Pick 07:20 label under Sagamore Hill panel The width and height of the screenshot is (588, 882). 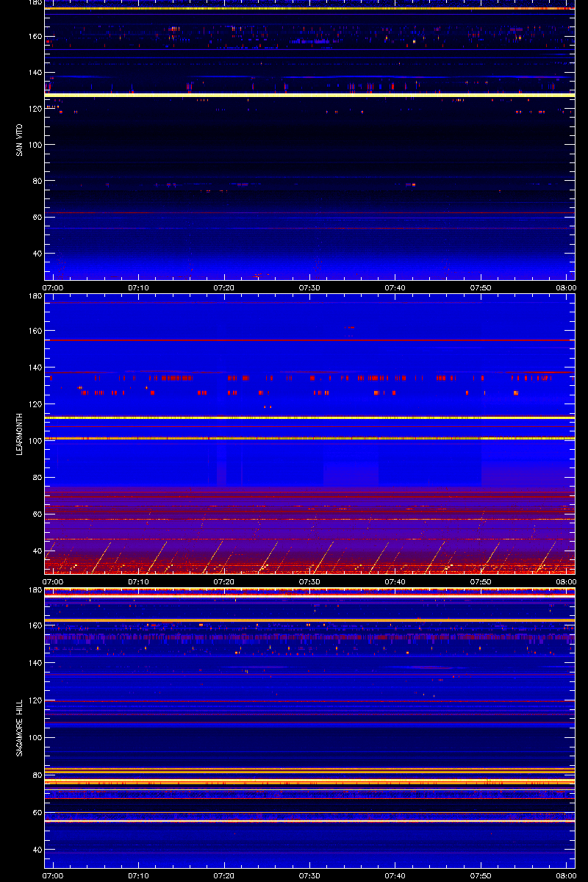[224, 875]
